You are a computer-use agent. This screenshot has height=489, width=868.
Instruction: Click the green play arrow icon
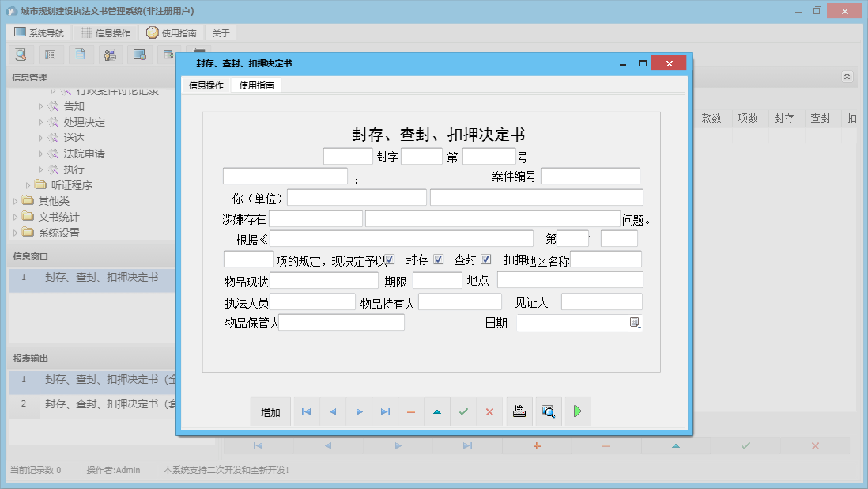coord(578,411)
